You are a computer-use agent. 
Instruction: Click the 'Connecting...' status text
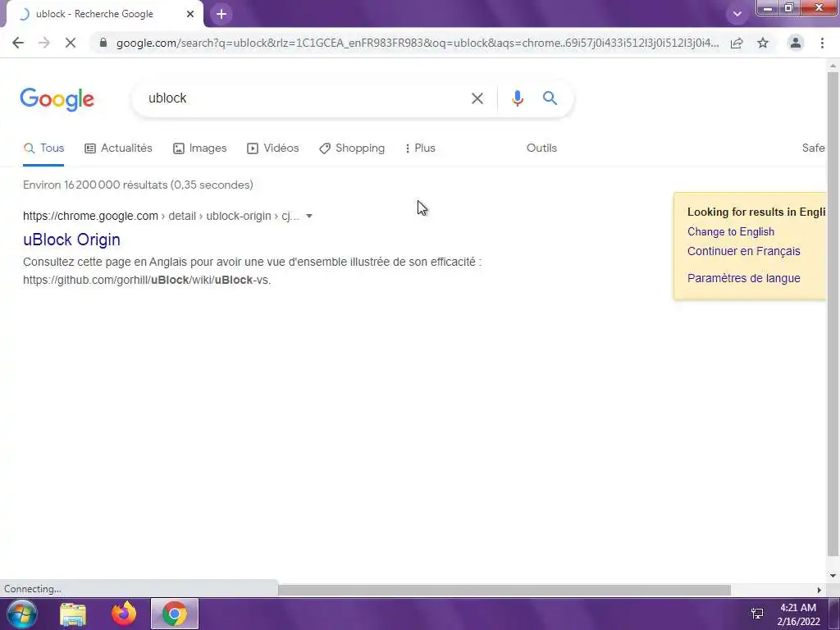(x=33, y=589)
